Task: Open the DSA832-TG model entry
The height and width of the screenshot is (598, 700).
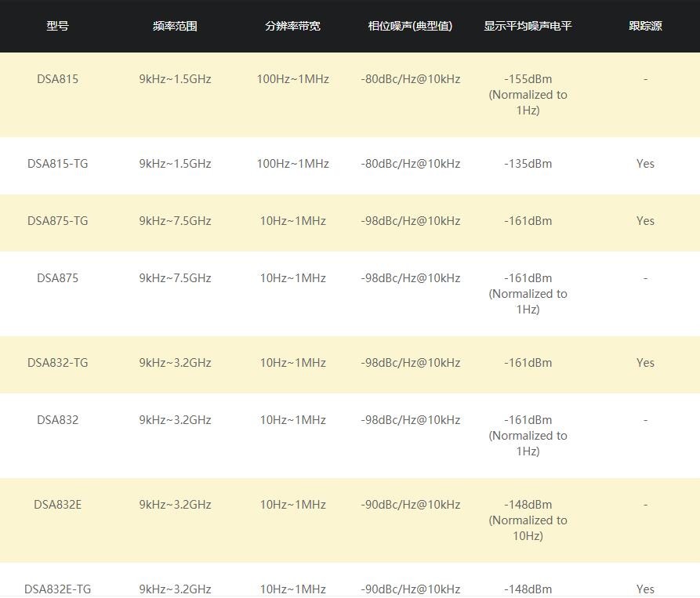Action: (x=57, y=363)
